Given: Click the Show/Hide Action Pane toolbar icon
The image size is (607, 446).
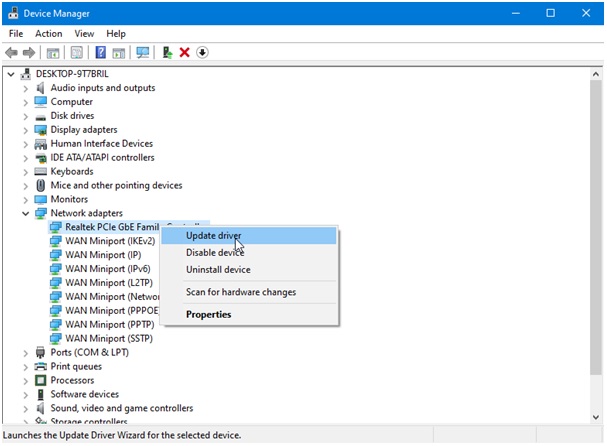Looking at the screenshot, I should click(x=118, y=53).
